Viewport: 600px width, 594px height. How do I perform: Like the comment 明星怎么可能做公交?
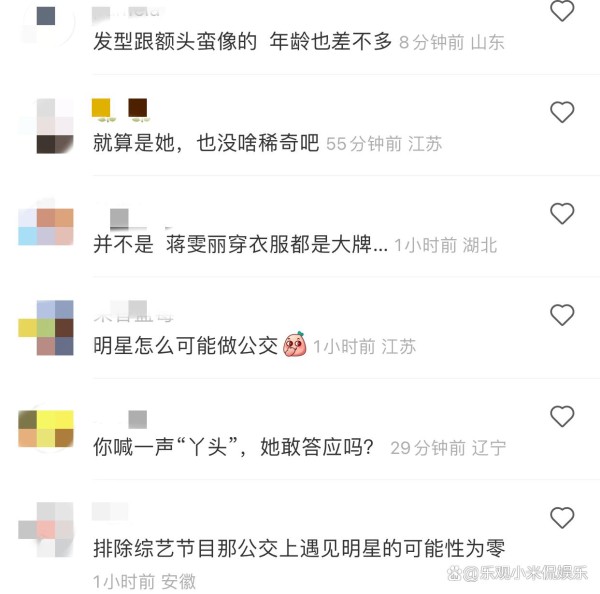coord(562,315)
